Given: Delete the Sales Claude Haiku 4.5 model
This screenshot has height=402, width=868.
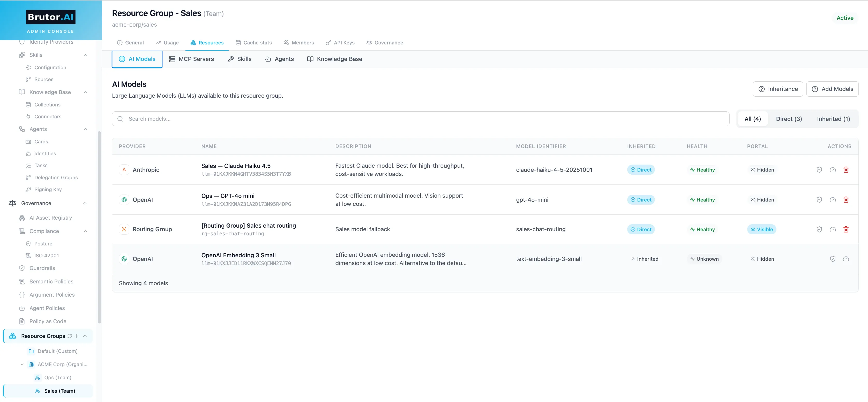Looking at the screenshot, I should pos(846,170).
